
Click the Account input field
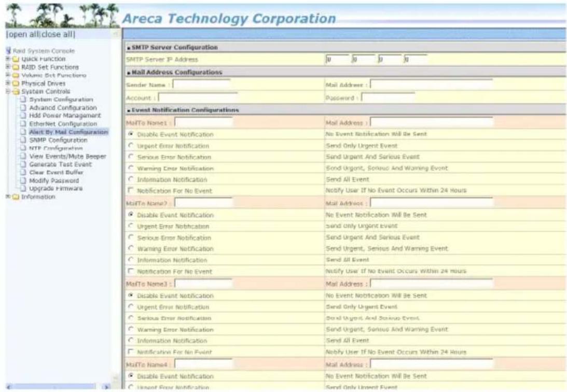[198, 97]
